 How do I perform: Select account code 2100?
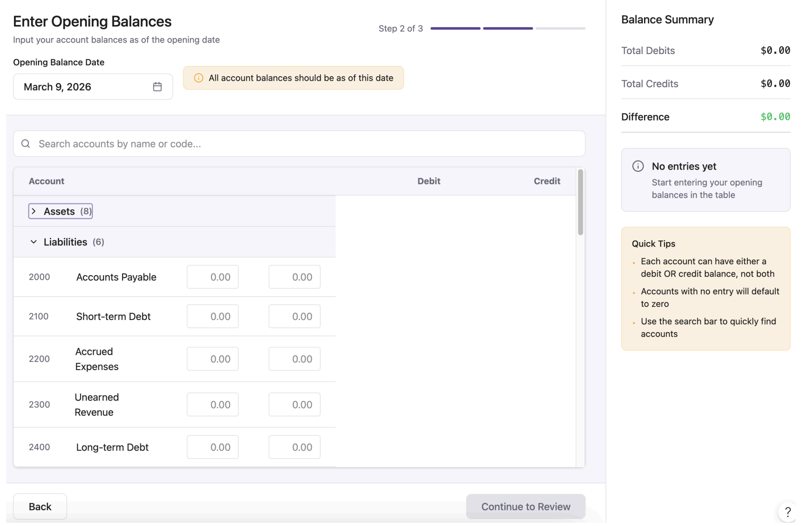(x=39, y=317)
